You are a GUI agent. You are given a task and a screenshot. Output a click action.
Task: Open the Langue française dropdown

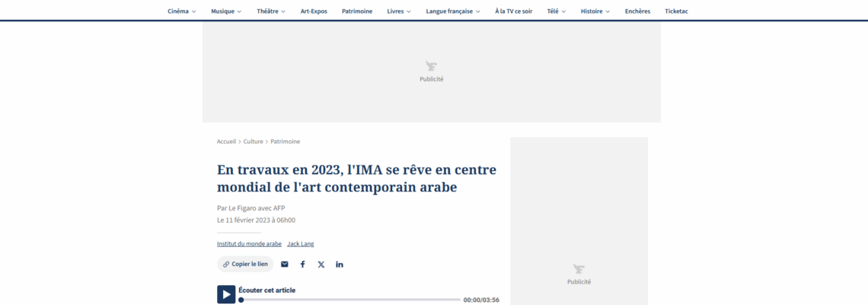(453, 11)
